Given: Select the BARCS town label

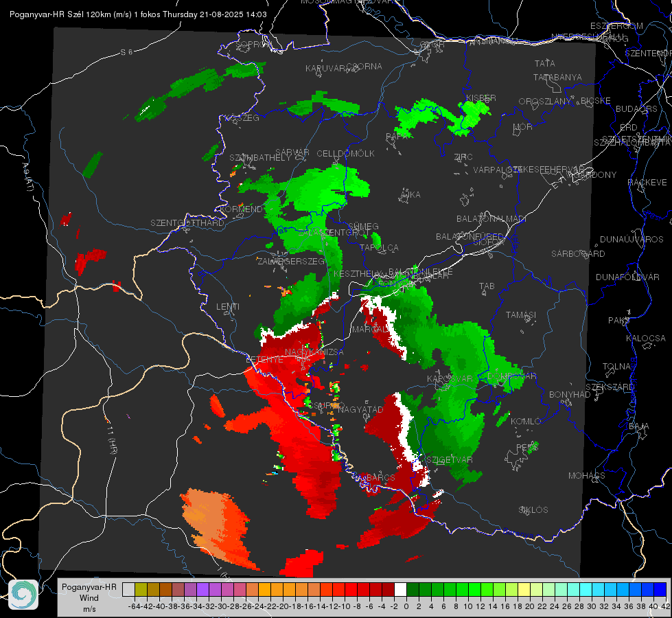Looking at the screenshot, I should tap(380, 477).
